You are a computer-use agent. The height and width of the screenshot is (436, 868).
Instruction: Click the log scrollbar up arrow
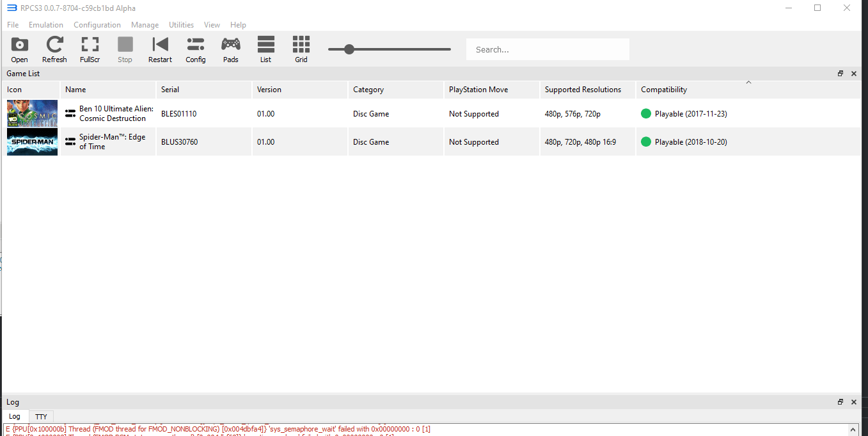852,428
